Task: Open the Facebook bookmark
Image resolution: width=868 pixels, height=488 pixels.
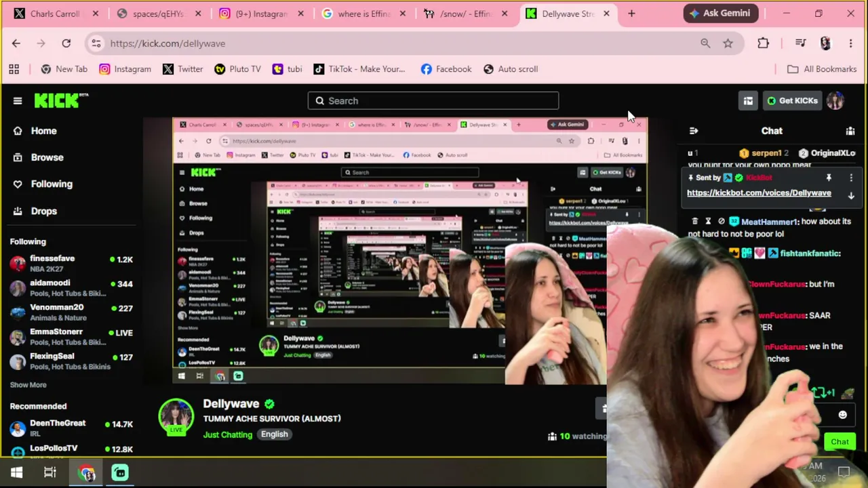Action: (x=446, y=69)
